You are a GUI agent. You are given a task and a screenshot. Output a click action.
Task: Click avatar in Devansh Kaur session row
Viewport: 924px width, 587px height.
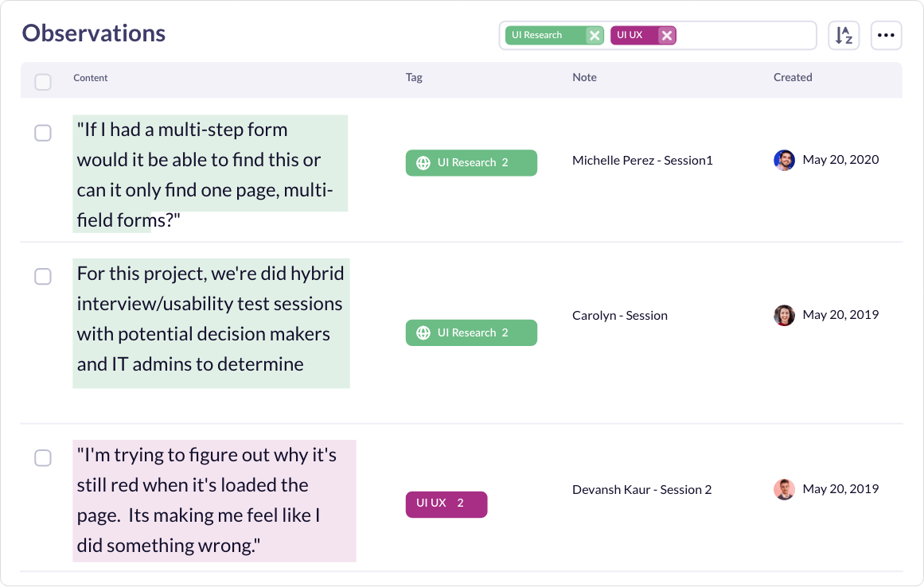[784, 489]
